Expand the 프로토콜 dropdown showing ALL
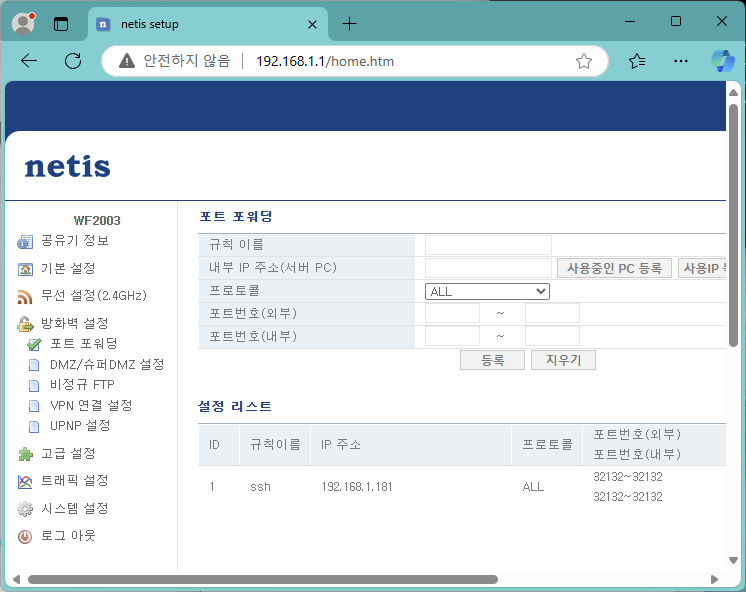 487,291
